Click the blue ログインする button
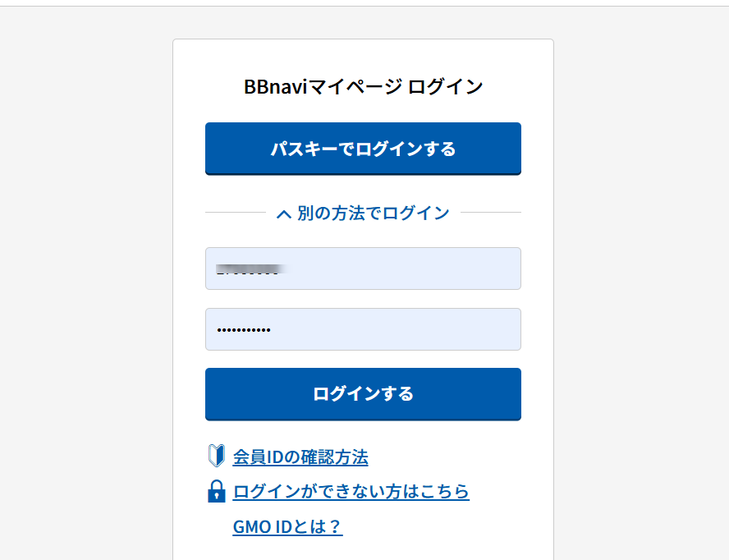The width and height of the screenshot is (729, 560). (x=363, y=394)
